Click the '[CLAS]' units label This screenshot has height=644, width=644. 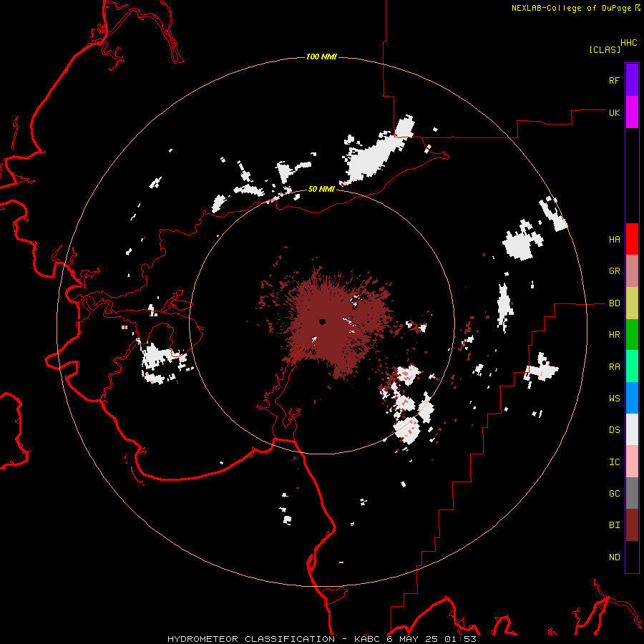pyautogui.click(x=605, y=49)
